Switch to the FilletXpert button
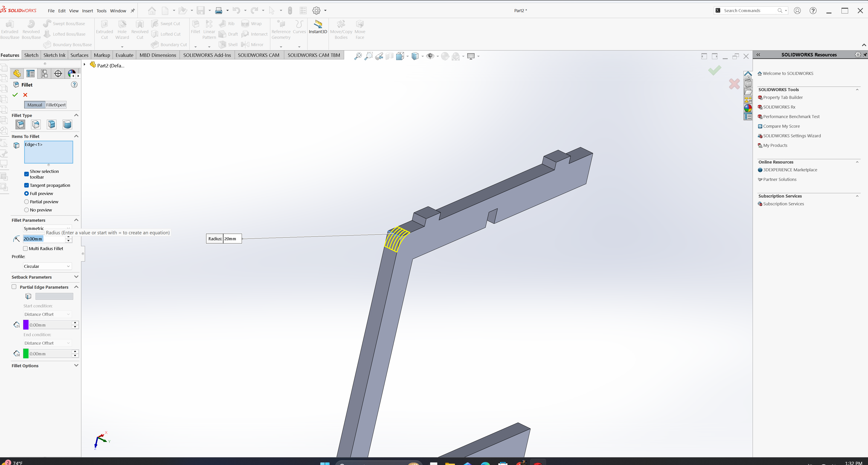This screenshot has height=465, width=868. tap(56, 105)
